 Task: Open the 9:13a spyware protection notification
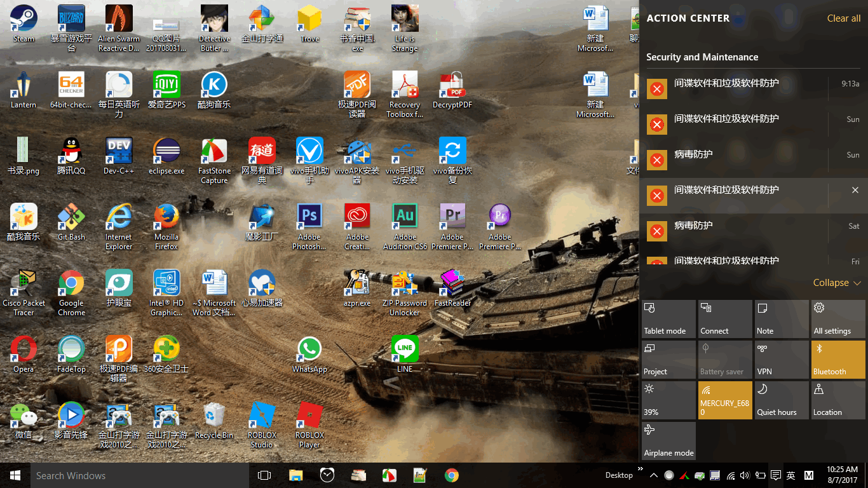click(x=754, y=89)
